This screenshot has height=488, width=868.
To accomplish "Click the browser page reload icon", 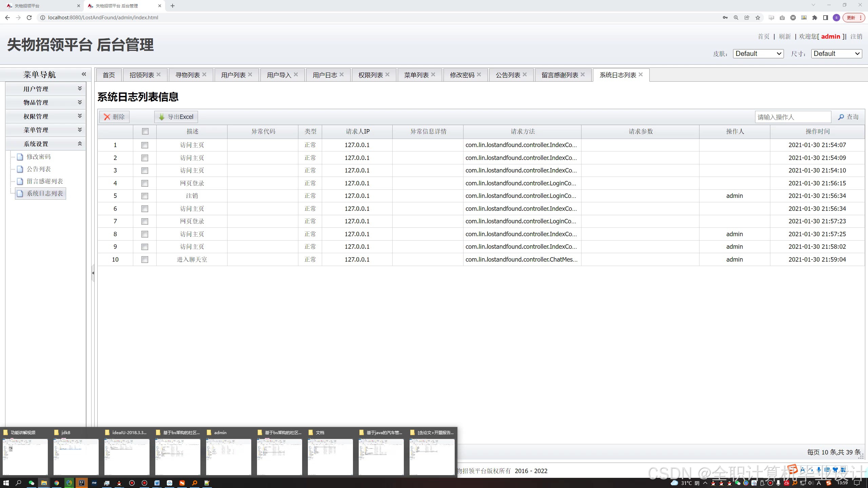I will point(29,18).
